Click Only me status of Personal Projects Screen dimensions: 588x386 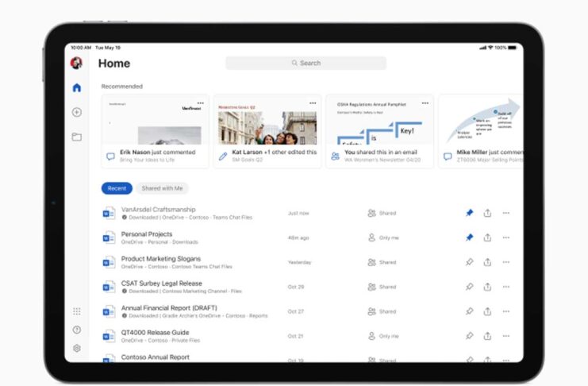pos(383,237)
